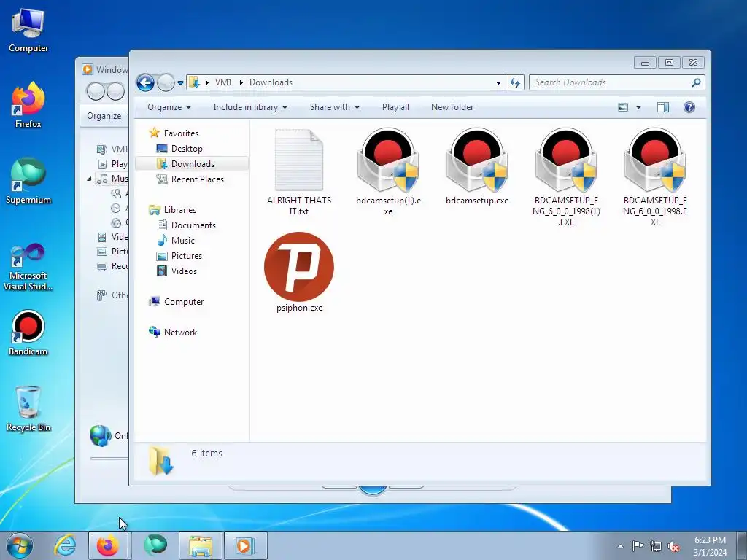The width and height of the screenshot is (747, 560).
Task: Click the network tray icon
Action: tap(656, 546)
